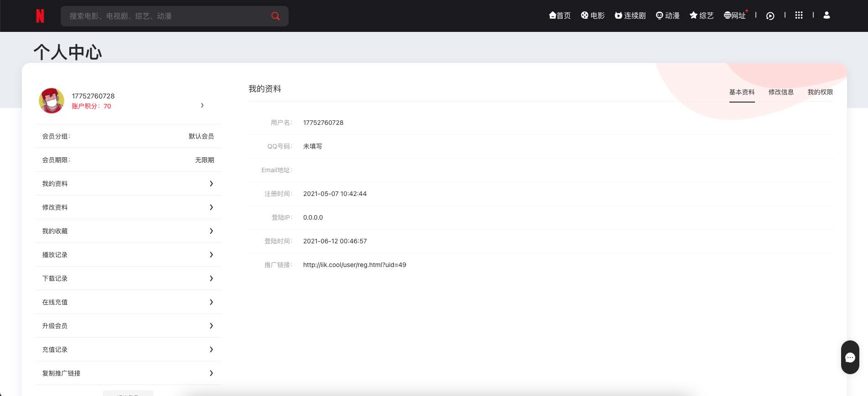Click the promo link http://iik.cool/user/reg.html?uid=49

[x=355, y=265]
